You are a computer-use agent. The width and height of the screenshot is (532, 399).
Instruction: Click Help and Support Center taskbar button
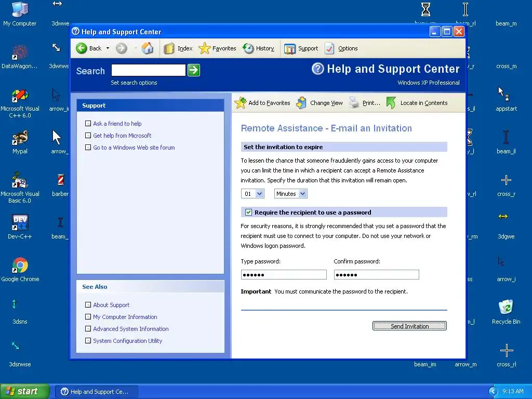(x=97, y=392)
